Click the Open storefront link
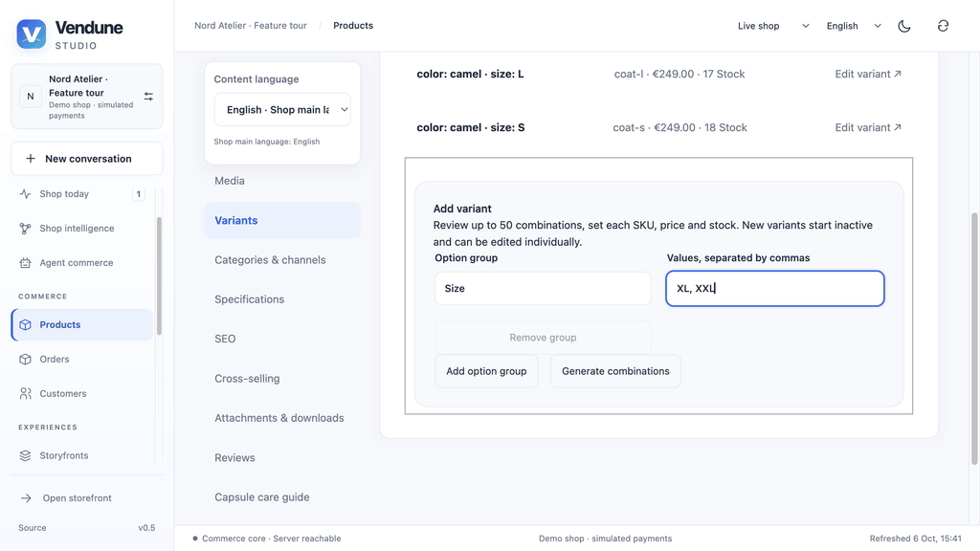 pos(87,497)
